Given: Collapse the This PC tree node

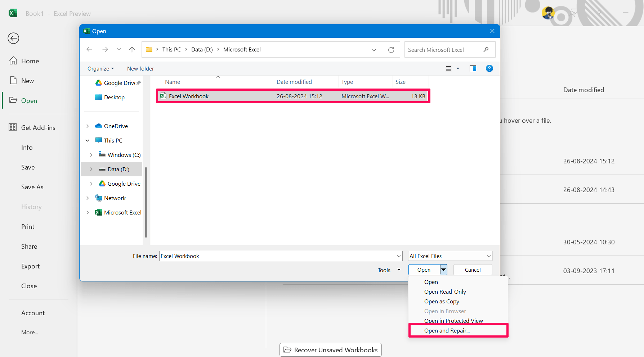Looking at the screenshot, I should 88,140.
